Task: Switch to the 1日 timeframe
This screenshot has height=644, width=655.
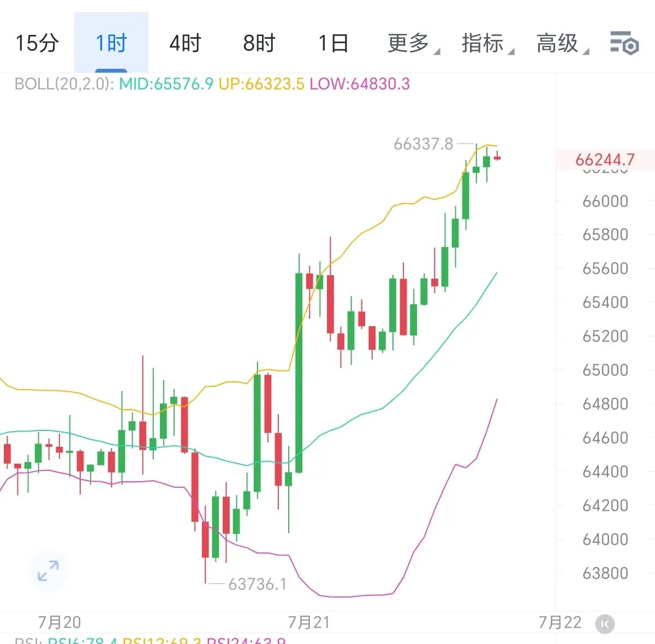Action: pyautogui.click(x=334, y=43)
